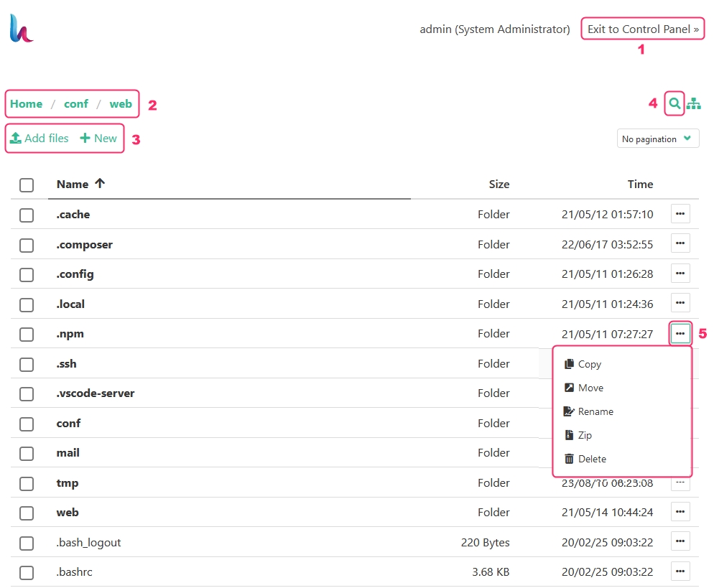Collapse the .npm row actions menu

click(680, 334)
